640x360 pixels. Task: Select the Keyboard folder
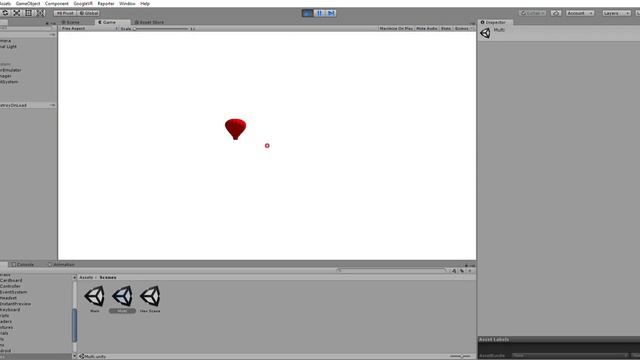pyautogui.click(x=10, y=309)
